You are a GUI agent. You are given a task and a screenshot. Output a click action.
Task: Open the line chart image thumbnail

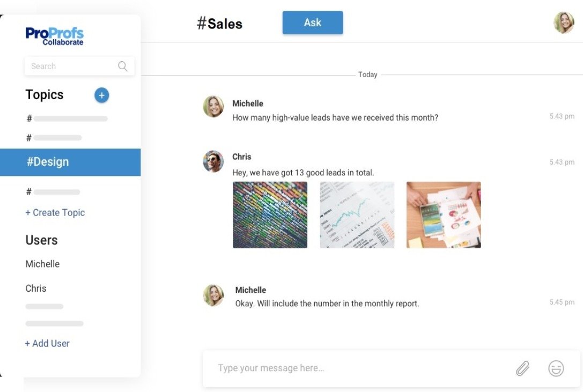pyautogui.click(x=357, y=215)
